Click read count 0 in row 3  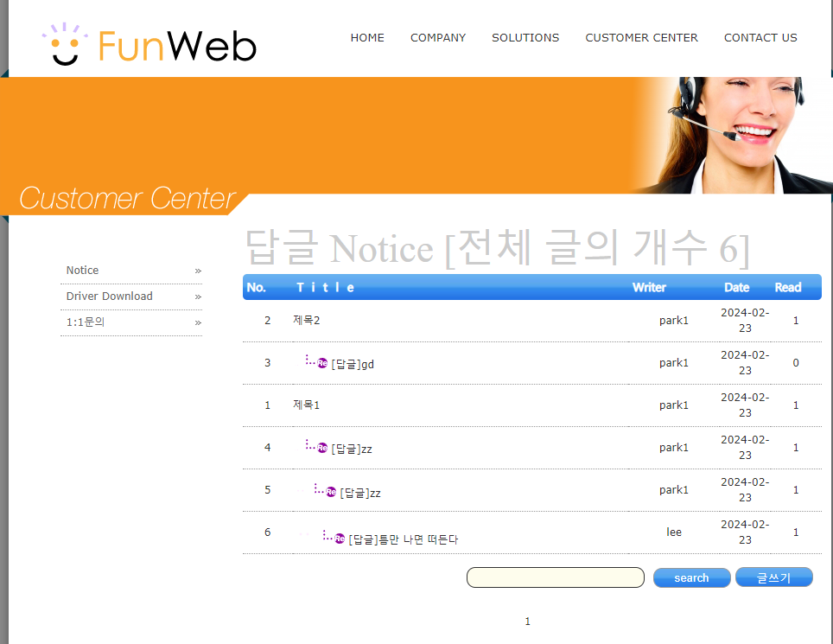(x=796, y=362)
